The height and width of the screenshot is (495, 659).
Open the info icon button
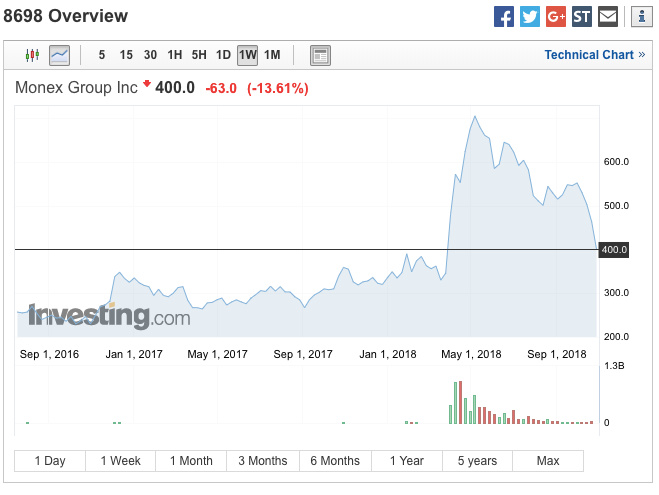pyautogui.click(x=641, y=17)
